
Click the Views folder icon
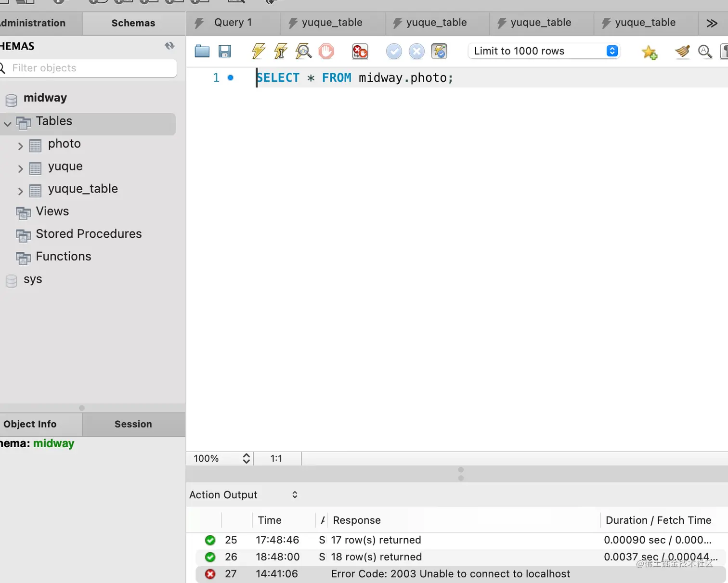24,213
